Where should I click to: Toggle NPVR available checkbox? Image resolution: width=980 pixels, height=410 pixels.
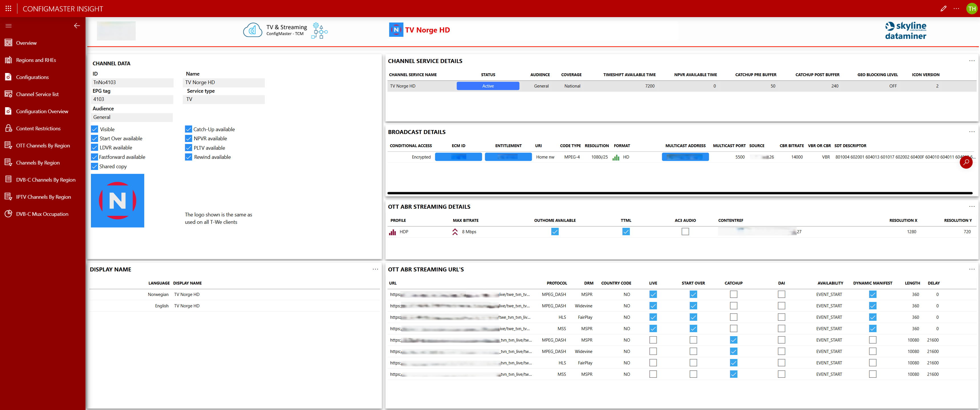tap(189, 139)
